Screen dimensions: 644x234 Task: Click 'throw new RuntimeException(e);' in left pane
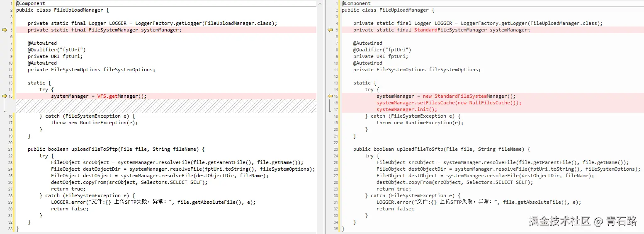point(95,123)
